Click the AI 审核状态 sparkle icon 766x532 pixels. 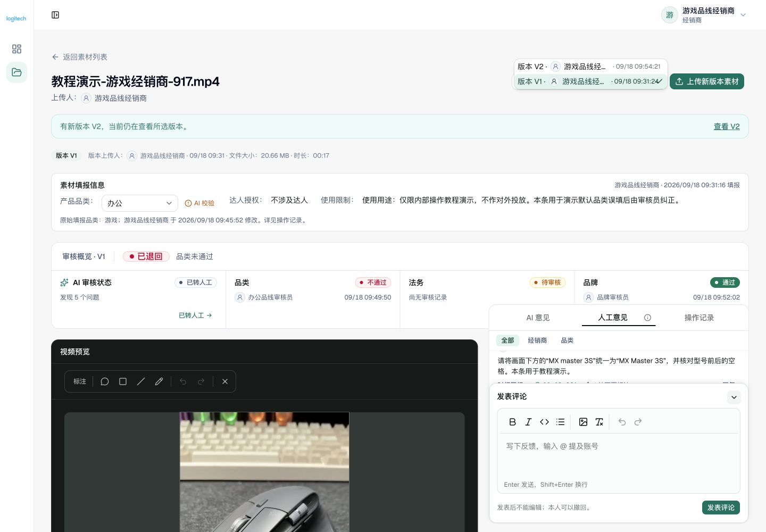(x=64, y=282)
